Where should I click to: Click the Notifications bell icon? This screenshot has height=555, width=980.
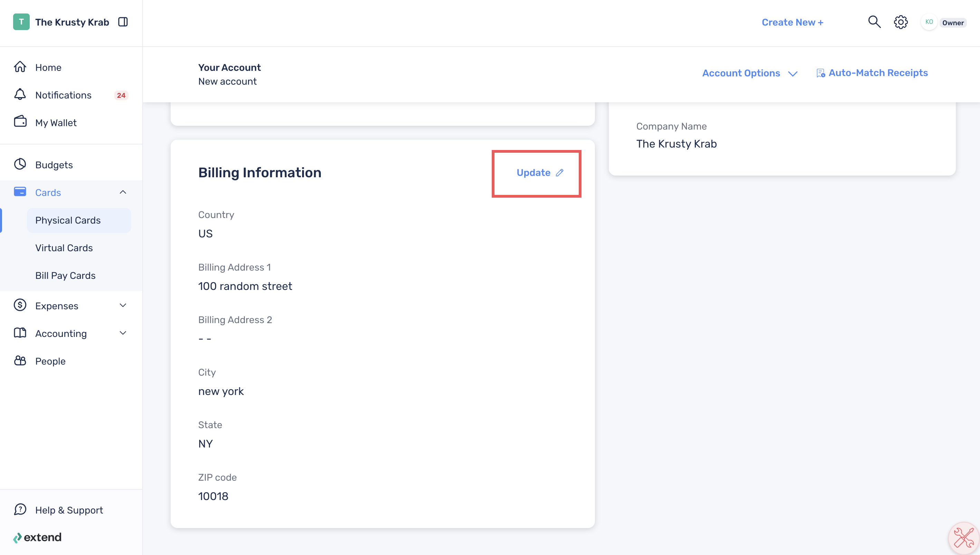click(x=20, y=95)
